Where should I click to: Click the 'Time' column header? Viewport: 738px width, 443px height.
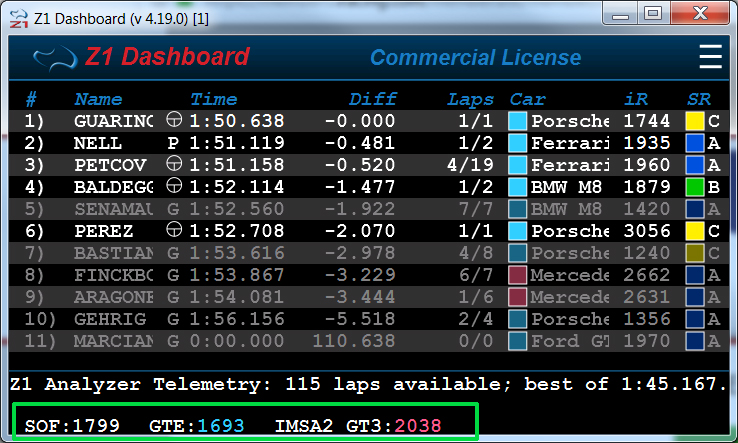click(x=213, y=99)
